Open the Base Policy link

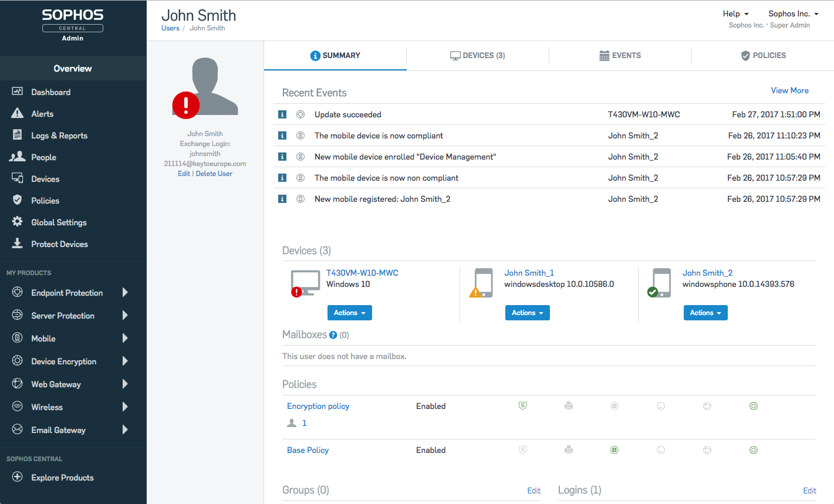[x=308, y=450]
